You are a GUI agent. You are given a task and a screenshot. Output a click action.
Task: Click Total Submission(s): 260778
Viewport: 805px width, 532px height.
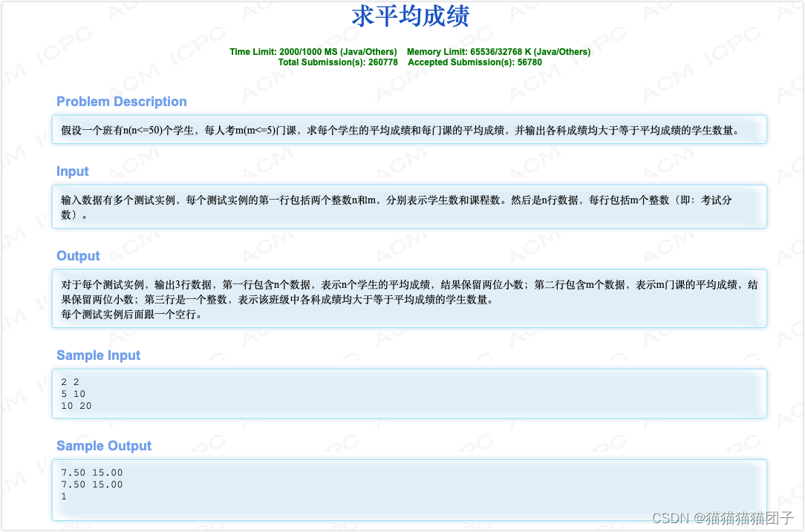click(338, 62)
